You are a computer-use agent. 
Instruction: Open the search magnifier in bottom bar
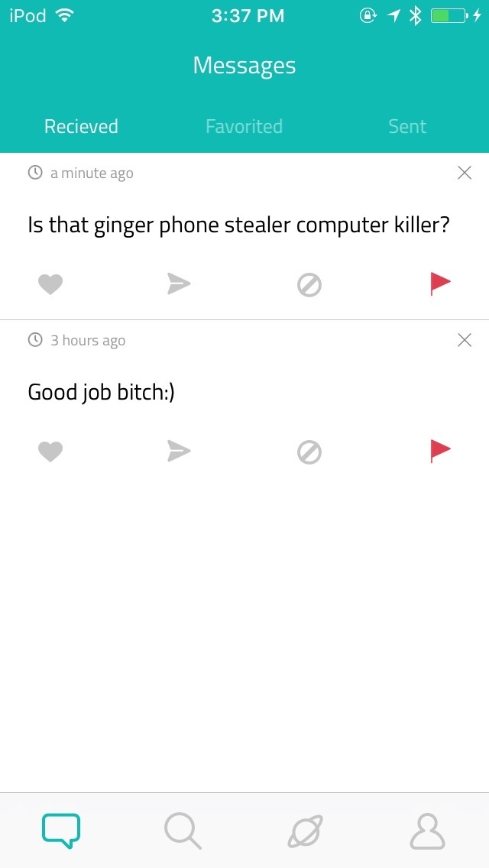click(x=183, y=831)
